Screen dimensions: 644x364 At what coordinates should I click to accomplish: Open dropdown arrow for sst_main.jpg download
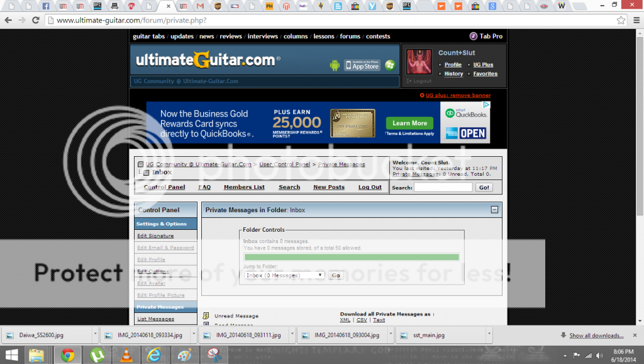[489, 335]
